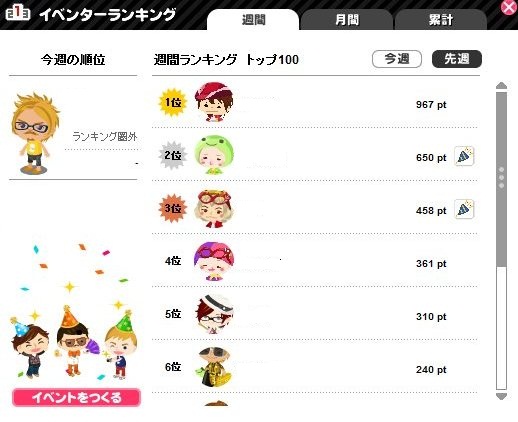Click the イベントをつくる button
This screenshot has height=422, width=518.
click(76, 397)
